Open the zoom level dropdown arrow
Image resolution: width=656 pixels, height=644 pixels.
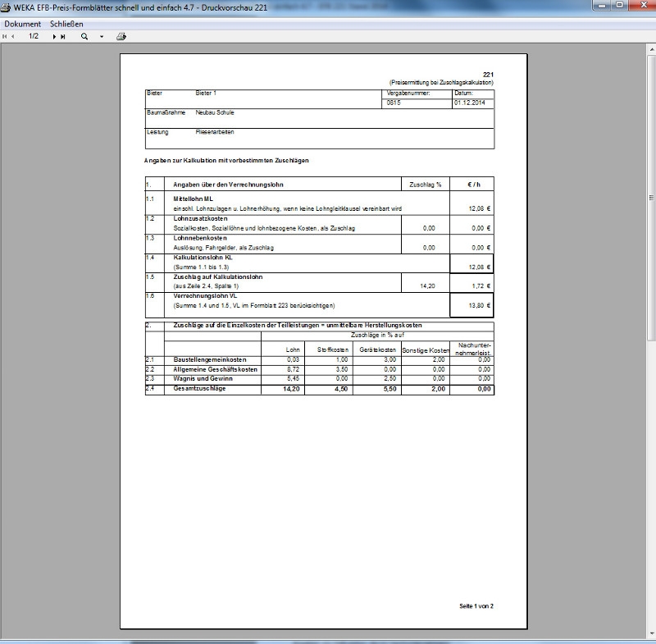[x=102, y=36]
